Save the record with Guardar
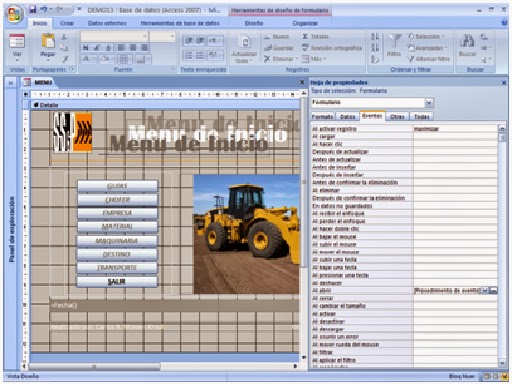Image resolution: width=512 pixels, height=384 pixels. (x=279, y=48)
